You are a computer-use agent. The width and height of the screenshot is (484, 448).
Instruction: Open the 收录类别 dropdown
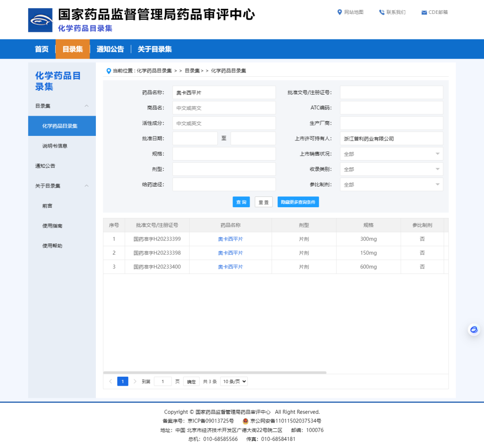click(391, 169)
